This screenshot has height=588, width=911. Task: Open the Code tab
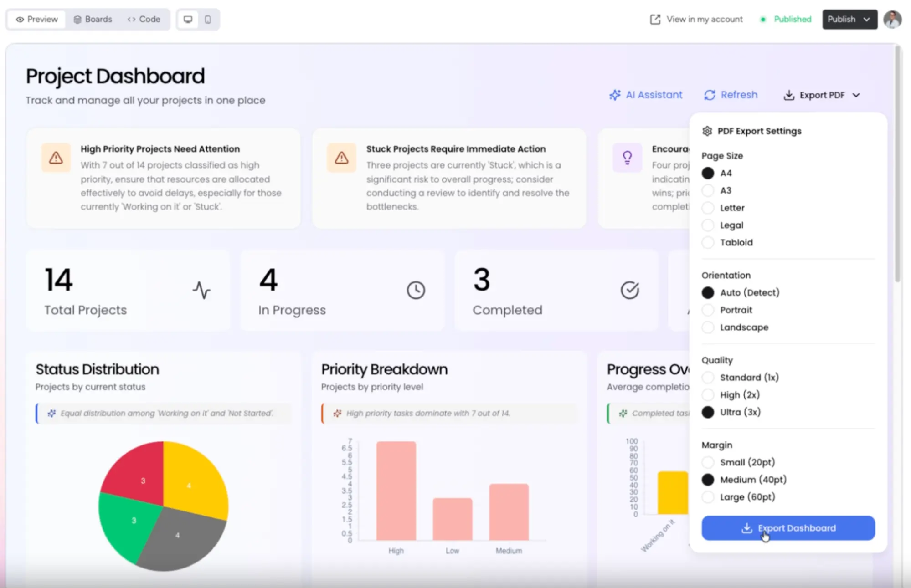(144, 19)
